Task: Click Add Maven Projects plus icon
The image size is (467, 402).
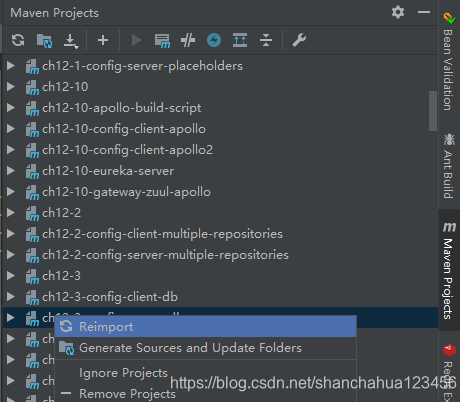Action: pyautogui.click(x=103, y=40)
